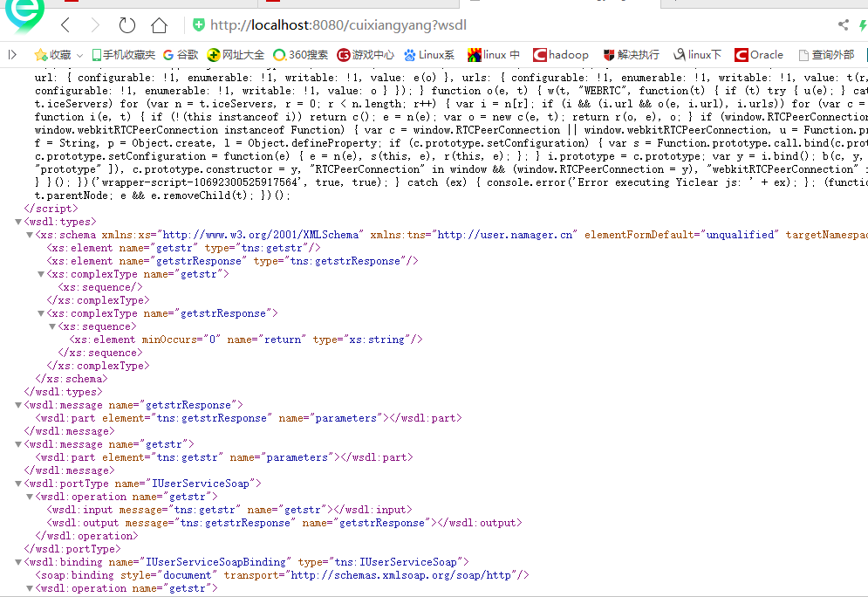Viewport: 868px width, 597px height.
Task: Collapse wsdl:message getstrResponse node
Action: [18, 405]
